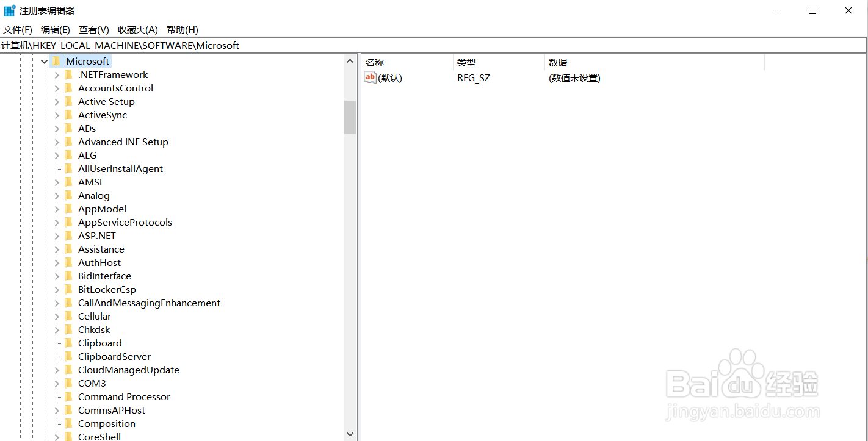Sort by the 数据 column header
The image size is (868, 441).
pyautogui.click(x=654, y=62)
